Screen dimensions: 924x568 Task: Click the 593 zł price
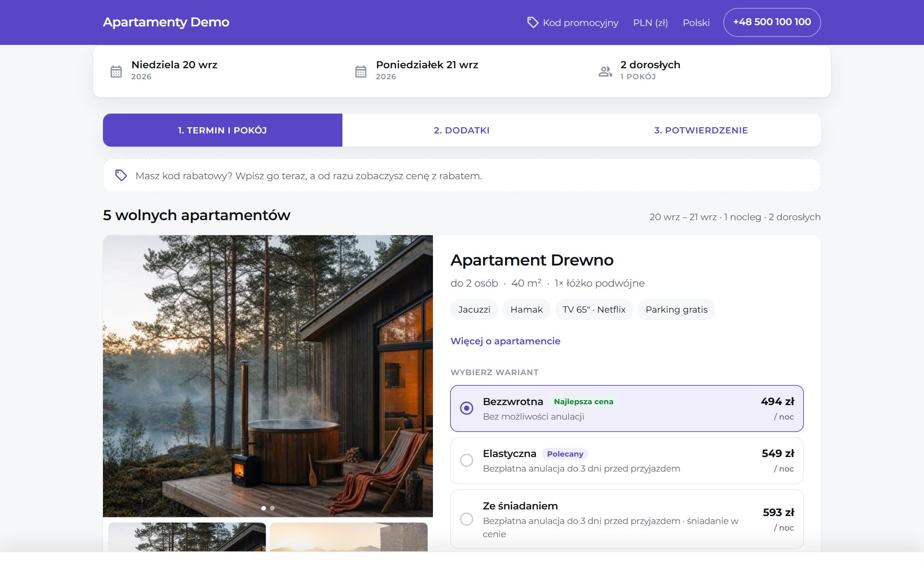[x=778, y=512]
